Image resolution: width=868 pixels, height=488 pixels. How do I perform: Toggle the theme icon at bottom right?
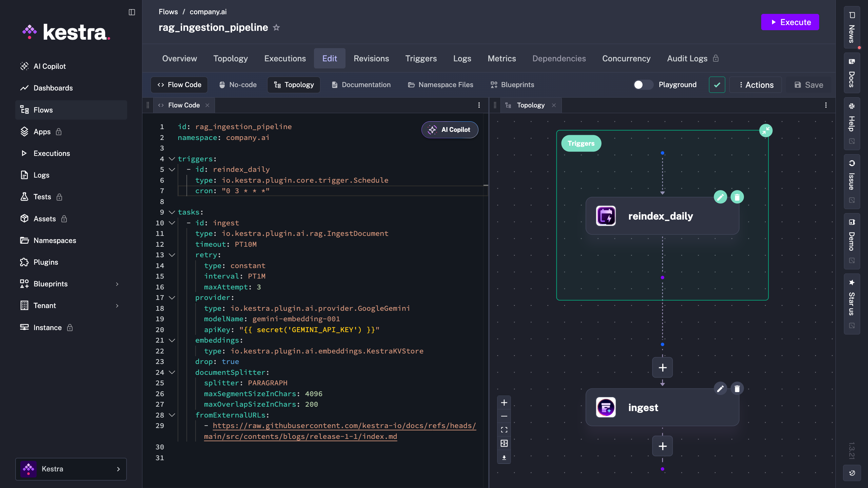852,473
